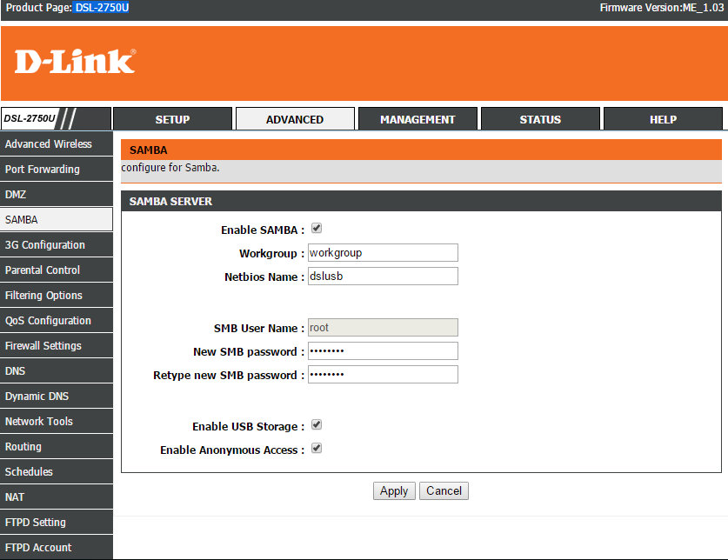This screenshot has width=728, height=560.
Task: Open the HELP tab
Action: point(663,119)
